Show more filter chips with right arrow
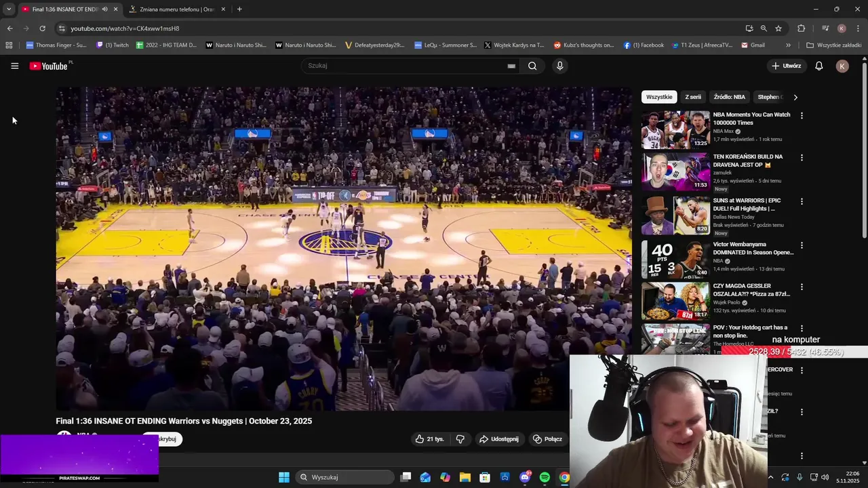Screen dimensions: 868x488 tap(795, 97)
